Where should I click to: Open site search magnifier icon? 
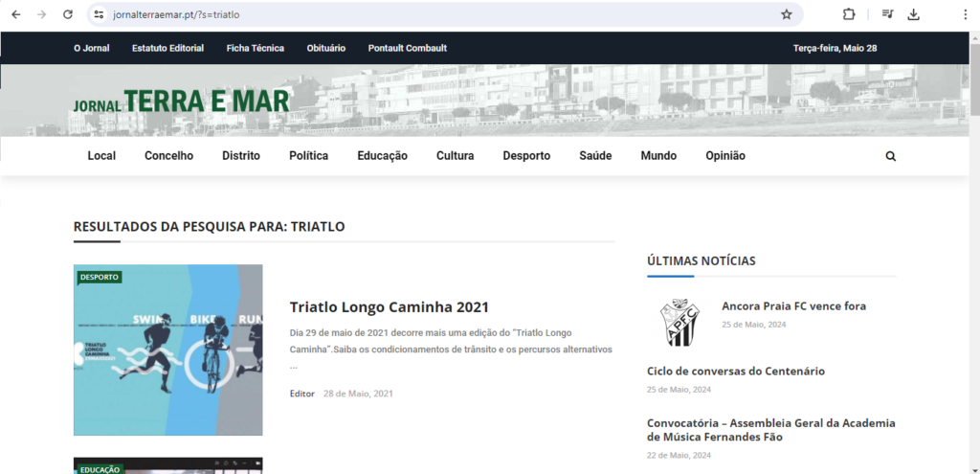click(x=891, y=156)
